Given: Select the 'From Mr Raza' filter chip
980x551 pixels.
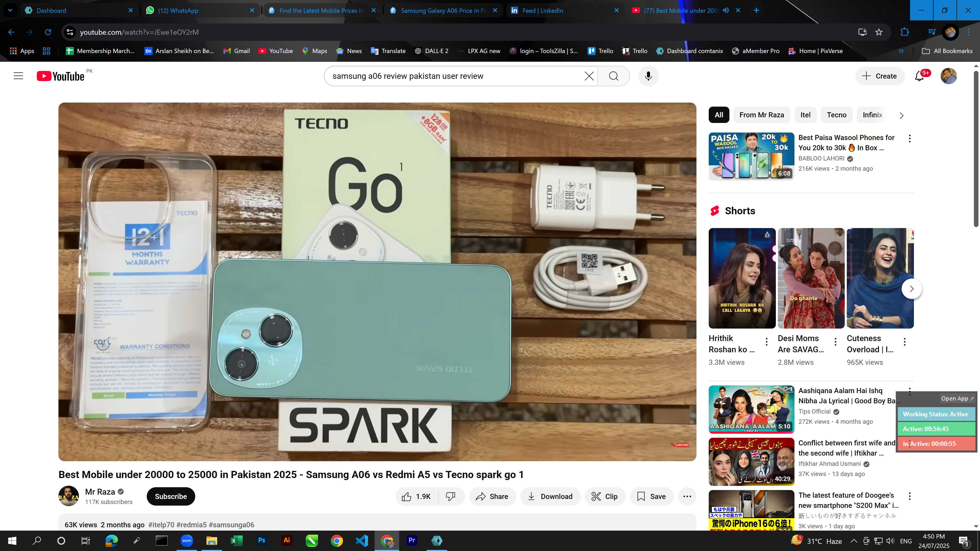Looking at the screenshot, I should coord(762,115).
